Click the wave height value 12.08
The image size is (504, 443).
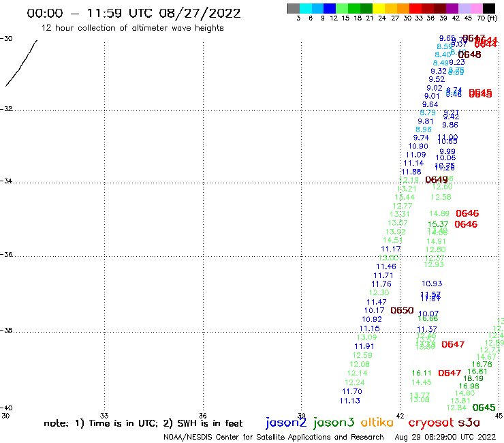(x=360, y=364)
